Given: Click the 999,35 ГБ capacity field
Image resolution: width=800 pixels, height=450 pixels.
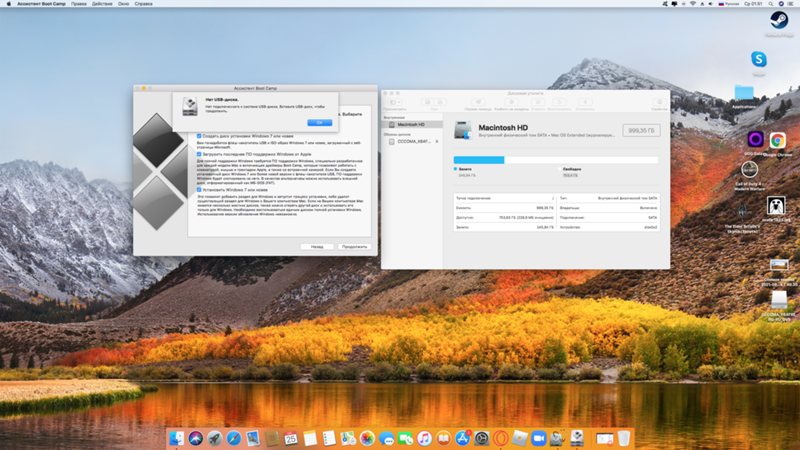Looking at the screenshot, I should tap(641, 131).
